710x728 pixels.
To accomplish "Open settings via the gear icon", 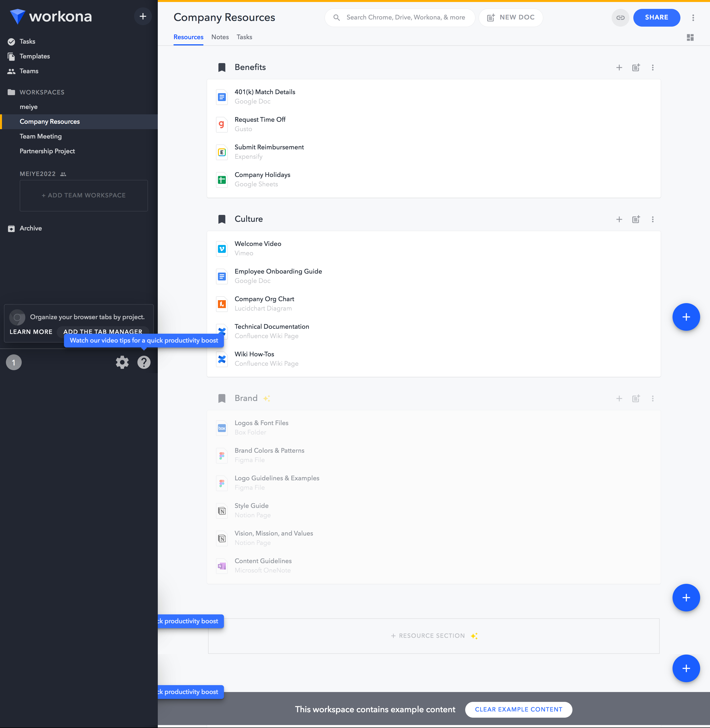I will tap(122, 362).
